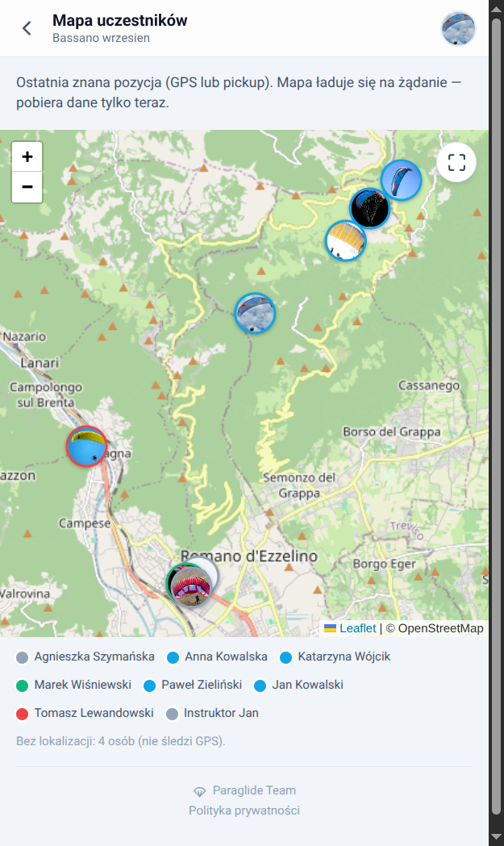Click the blue dot next to Anna Kowalska

click(173, 658)
